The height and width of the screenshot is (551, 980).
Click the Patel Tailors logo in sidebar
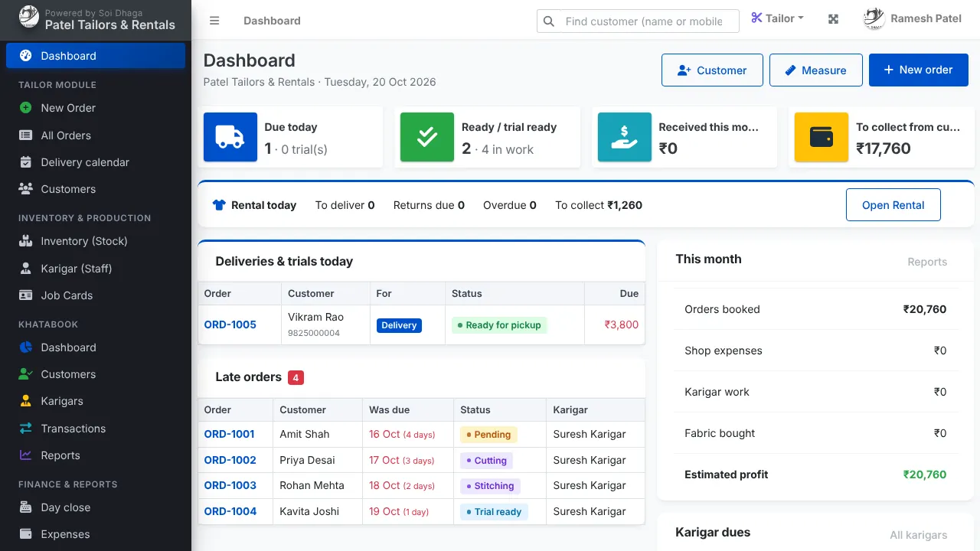coord(28,16)
